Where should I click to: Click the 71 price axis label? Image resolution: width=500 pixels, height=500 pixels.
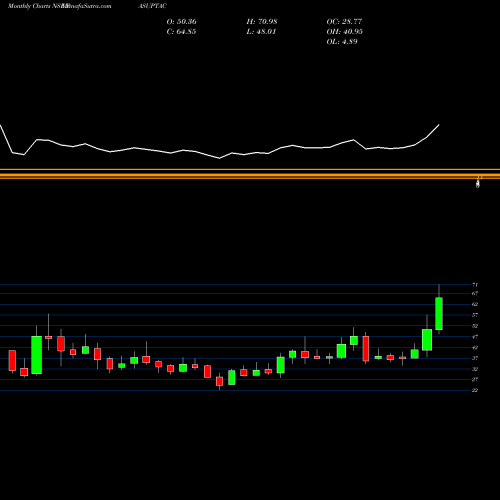pyautogui.click(x=475, y=285)
